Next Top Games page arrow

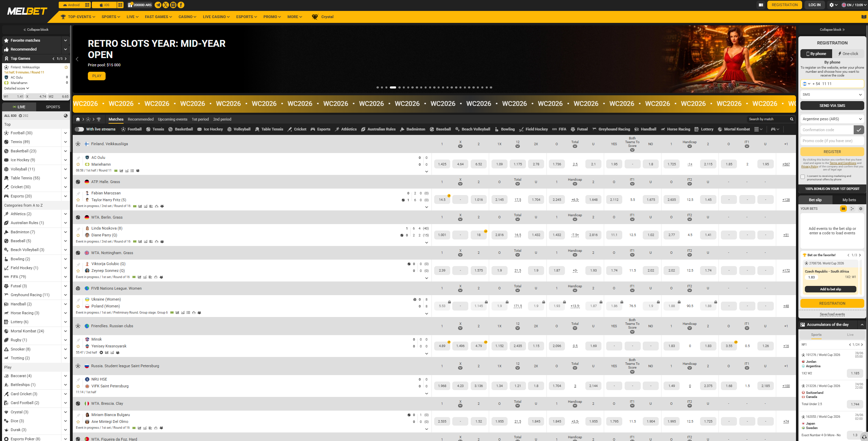(66, 58)
